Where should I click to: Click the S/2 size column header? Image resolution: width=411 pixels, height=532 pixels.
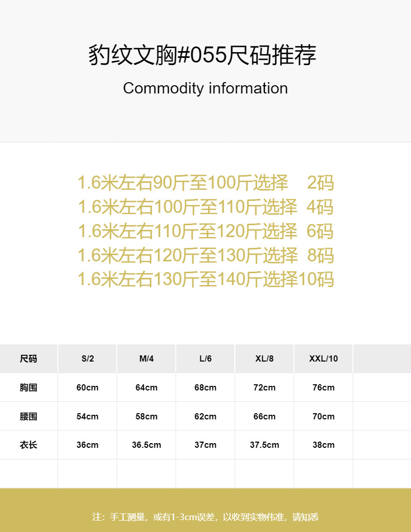pos(87,358)
